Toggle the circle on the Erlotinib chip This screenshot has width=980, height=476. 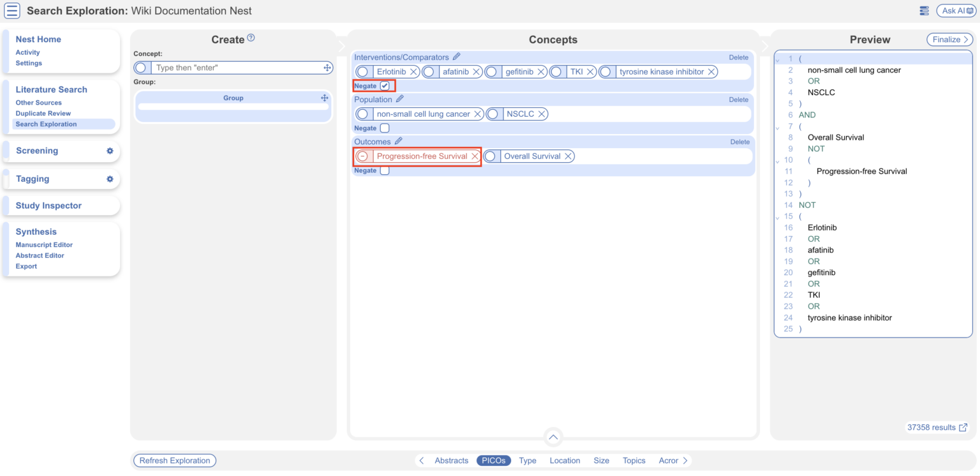pyautogui.click(x=362, y=71)
